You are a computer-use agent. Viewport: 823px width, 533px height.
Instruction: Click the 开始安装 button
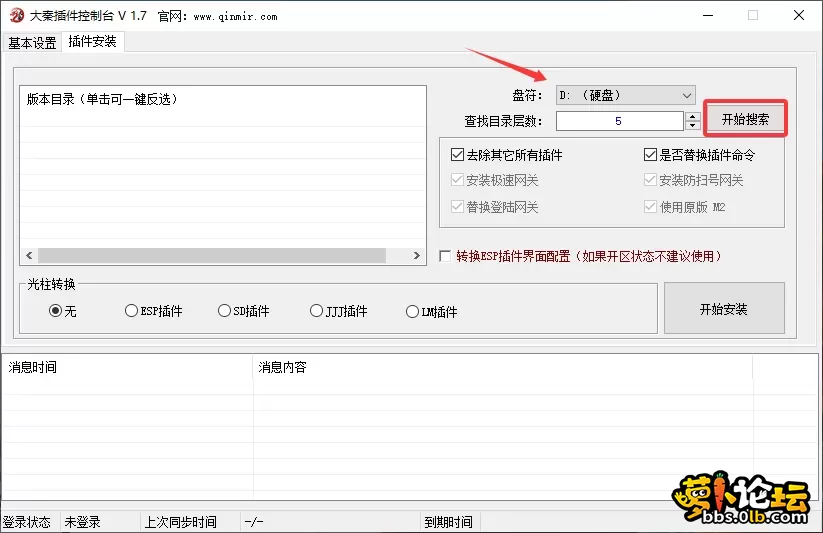click(724, 309)
